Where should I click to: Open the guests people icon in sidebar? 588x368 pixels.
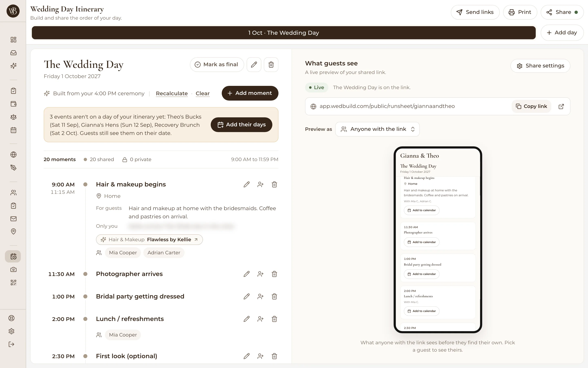[13, 193]
